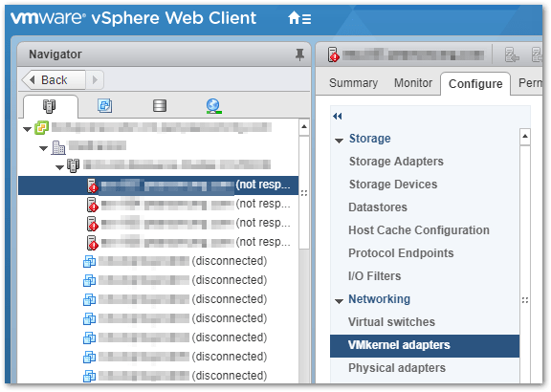Collapse the datacenter tree node
The width and height of the screenshot is (551, 392).
pos(44,148)
